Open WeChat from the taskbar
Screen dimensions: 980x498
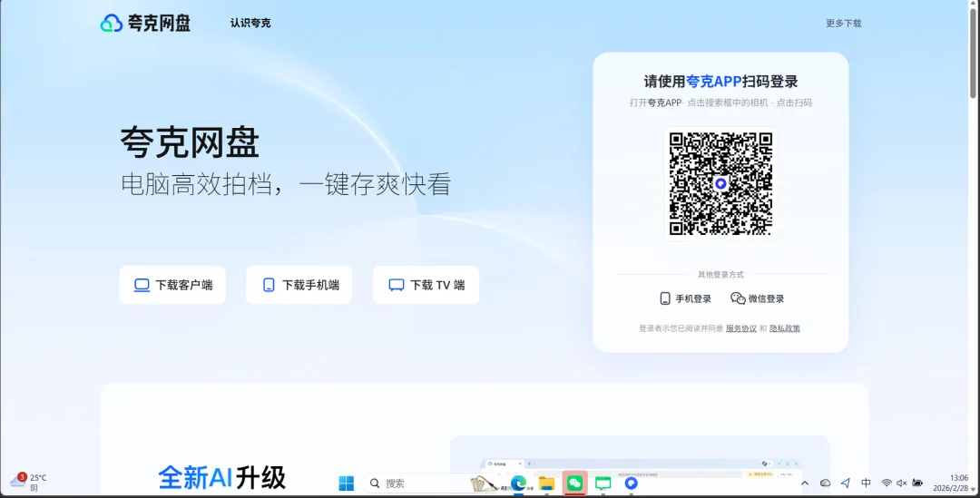pos(575,483)
